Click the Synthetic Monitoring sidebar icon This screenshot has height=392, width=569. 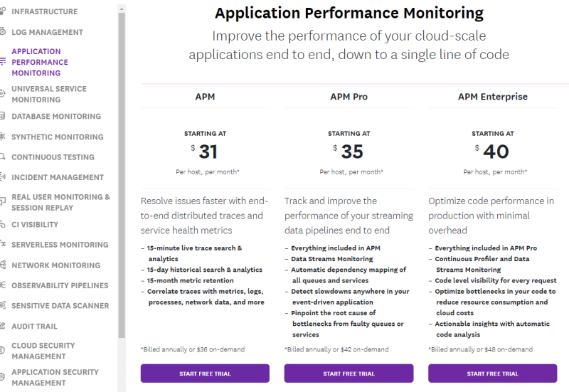click(3, 137)
